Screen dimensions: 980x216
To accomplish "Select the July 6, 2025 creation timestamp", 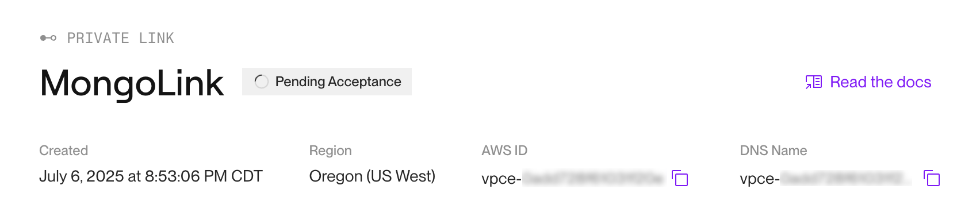I will (151, 176).
